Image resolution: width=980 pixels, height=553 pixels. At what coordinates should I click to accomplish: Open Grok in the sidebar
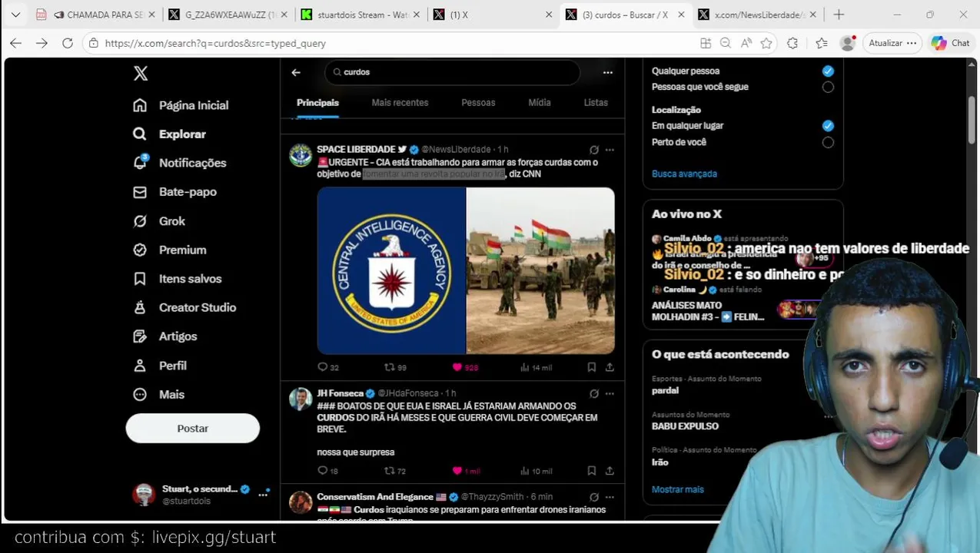click(x=159, y=221)
